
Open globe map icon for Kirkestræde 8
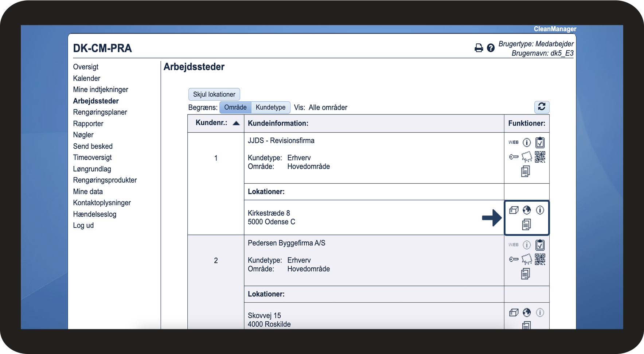527,210
